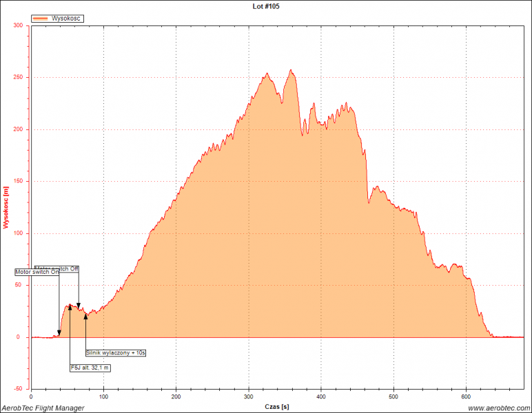Click the arrowhead of Silnik wylaczony marker
This screenshot has width=532, height=413.
tap(85, 316)
